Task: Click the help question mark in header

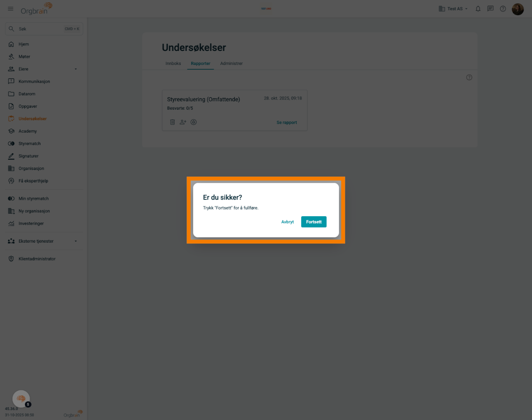Action: pos(503,9)
